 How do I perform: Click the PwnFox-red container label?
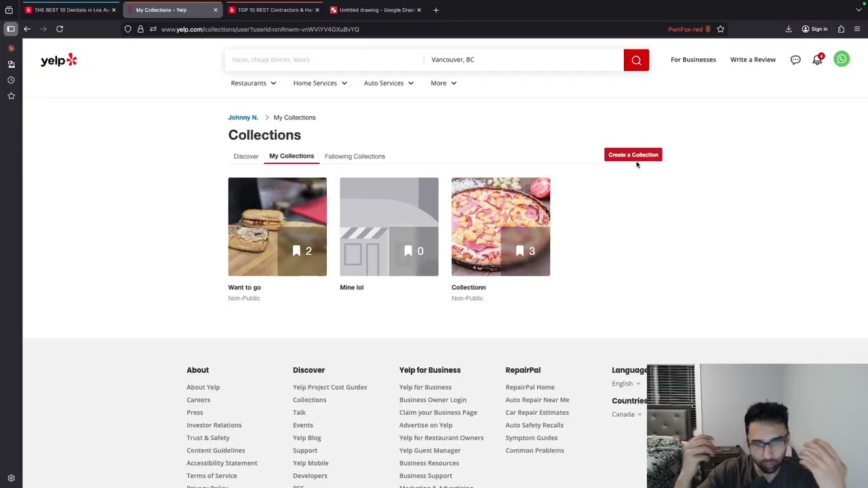(689, 29)
